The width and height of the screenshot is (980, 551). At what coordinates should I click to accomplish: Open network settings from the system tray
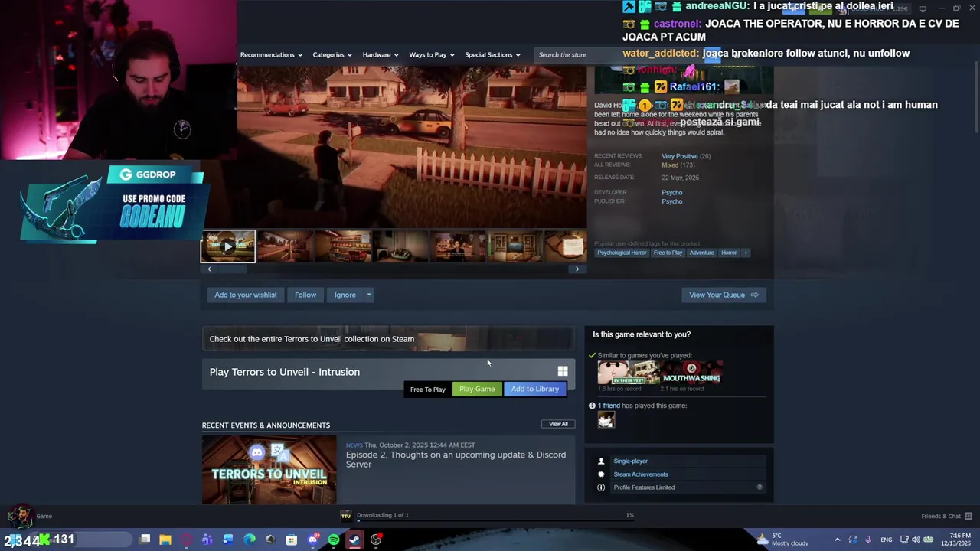pos(904,540)
